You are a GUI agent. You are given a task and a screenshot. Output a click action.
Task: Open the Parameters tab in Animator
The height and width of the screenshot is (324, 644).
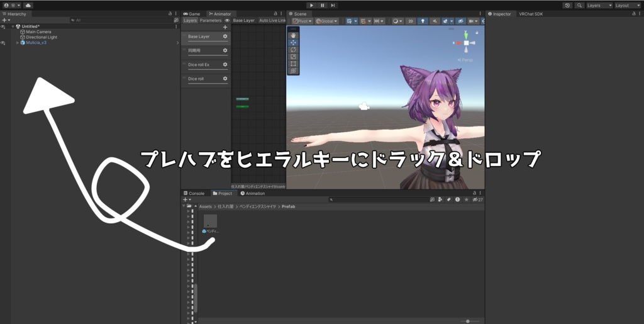click(x=211, y=20)
